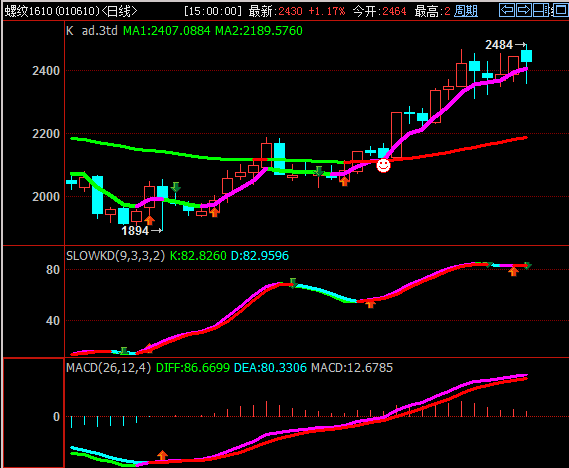Click the left arrow navigation icon

pos(507,10)
